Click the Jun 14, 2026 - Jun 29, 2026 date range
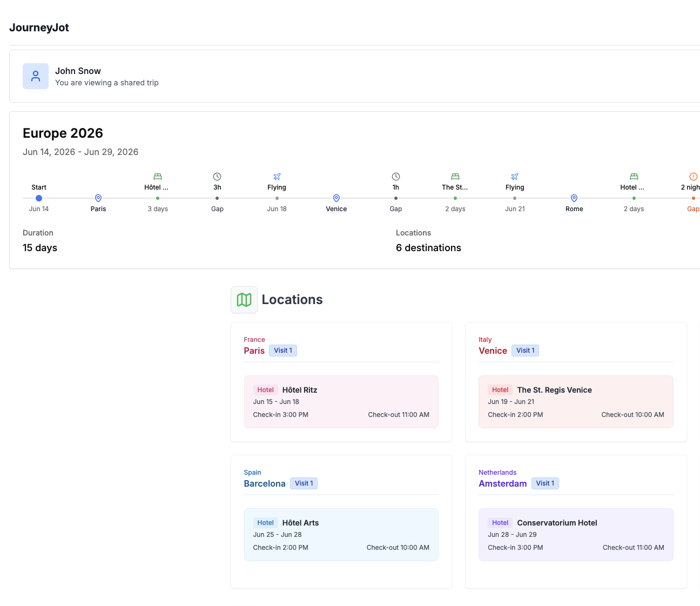Image resolution: width=700 pixels, height=606 pixels. tap(80, 152)
